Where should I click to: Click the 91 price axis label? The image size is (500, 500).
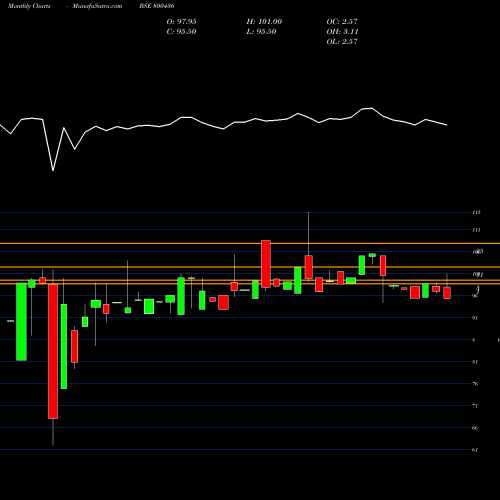click(x=475, y=318)
